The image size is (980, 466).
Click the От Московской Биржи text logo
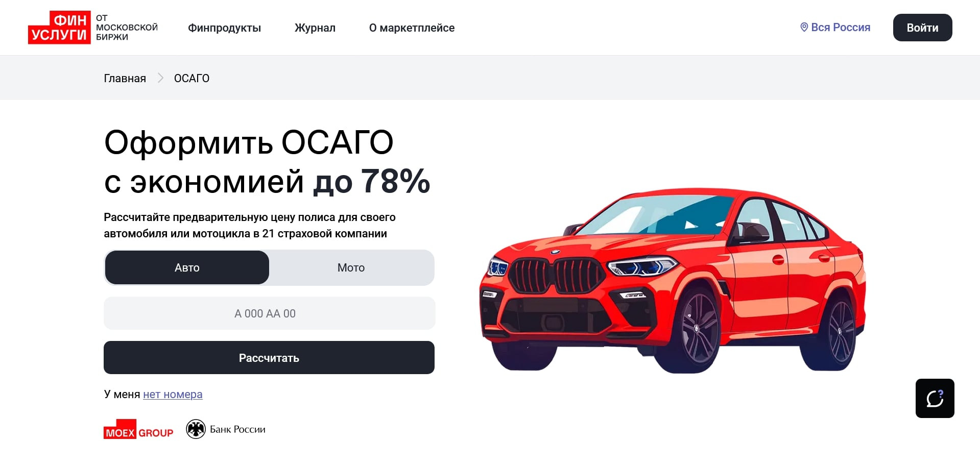(x=127, y=28)
